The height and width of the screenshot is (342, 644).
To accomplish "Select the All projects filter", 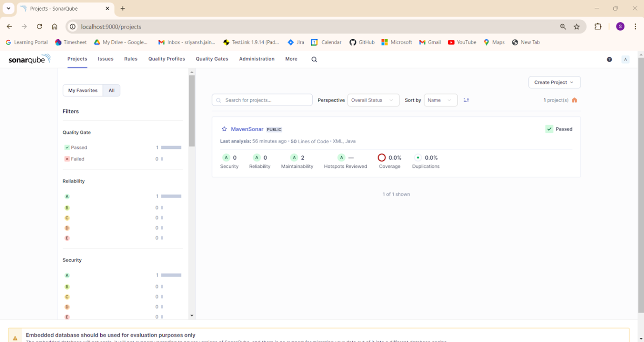I will tap(111, 90).
